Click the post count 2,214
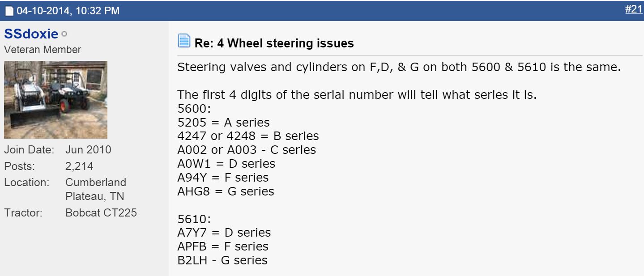The width and height of the screenshot is (644, 276). 79,166
